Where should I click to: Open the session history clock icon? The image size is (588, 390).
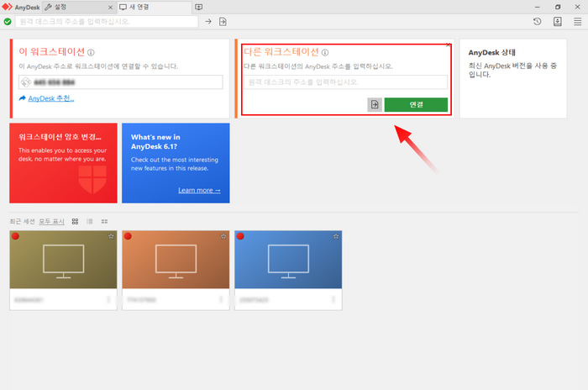pos(538,21)
